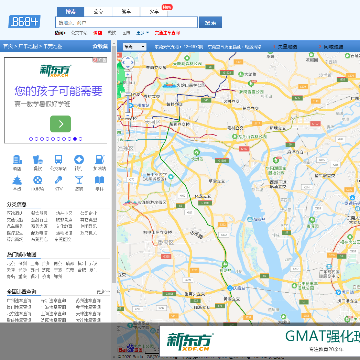Open the dropdown in the map toolbar
The image size is (360, 360).
(134, 47)
